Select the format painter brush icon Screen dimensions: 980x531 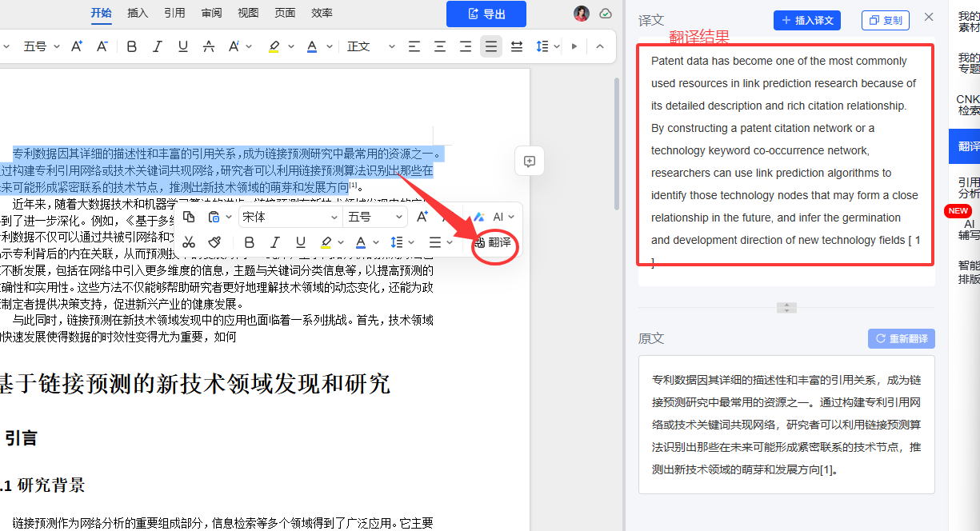click(x=214, y=242)
